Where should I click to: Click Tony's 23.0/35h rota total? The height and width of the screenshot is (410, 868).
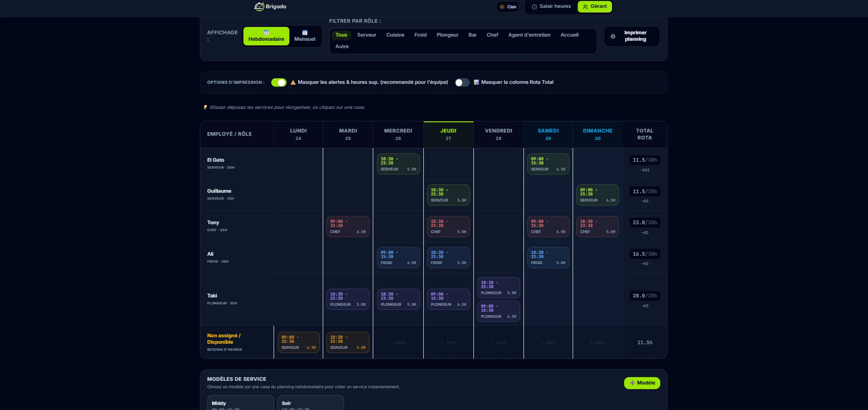(645, 223)
